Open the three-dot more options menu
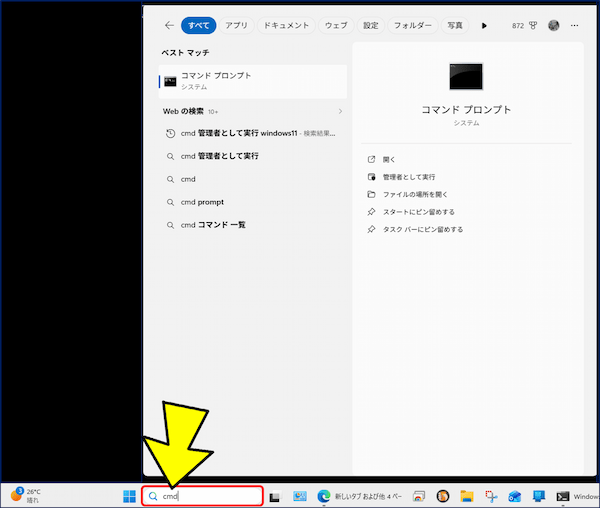 coord(574,26)
